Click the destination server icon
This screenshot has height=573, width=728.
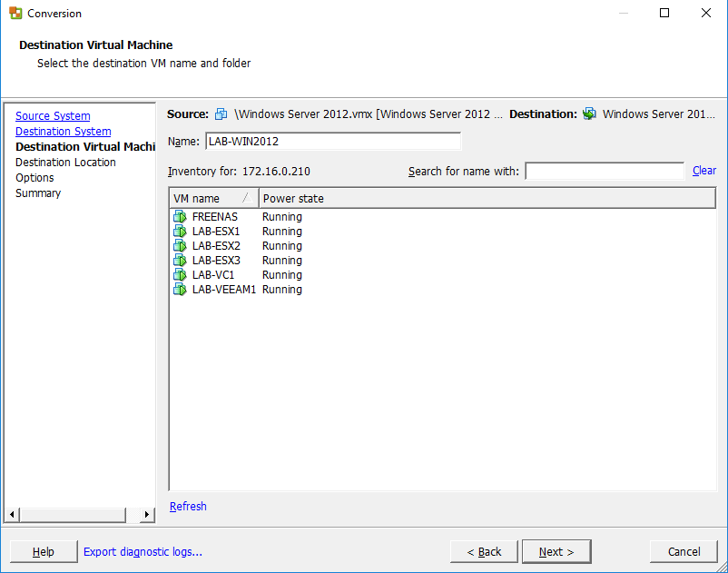[590, 114]
